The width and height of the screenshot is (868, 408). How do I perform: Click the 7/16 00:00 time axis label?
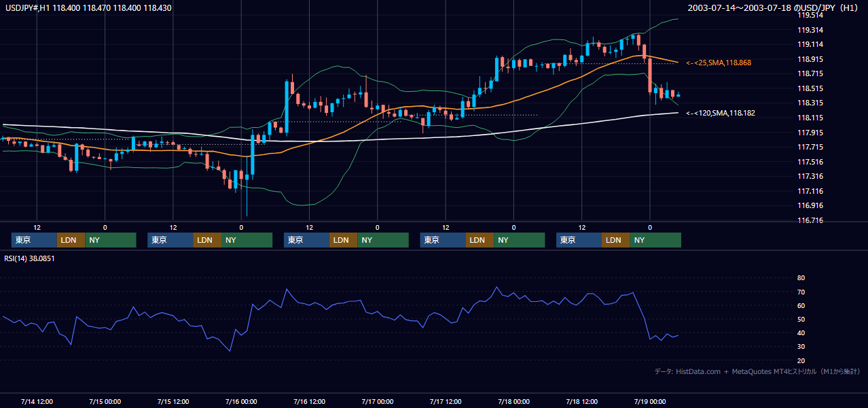241,401
